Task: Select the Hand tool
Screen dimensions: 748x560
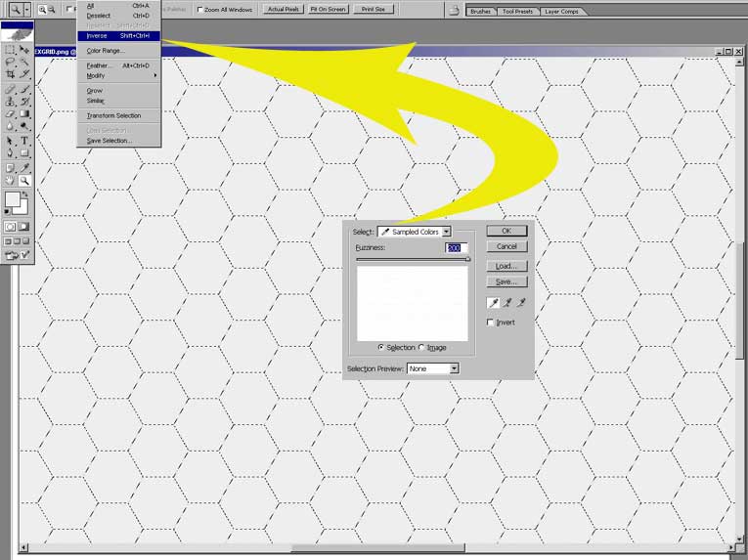Action: pyautogui.click(x=10, y=180)
